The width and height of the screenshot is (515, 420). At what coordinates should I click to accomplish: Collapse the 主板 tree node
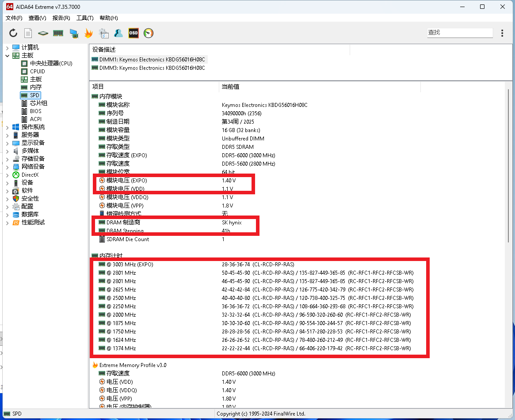coord(7,56)
